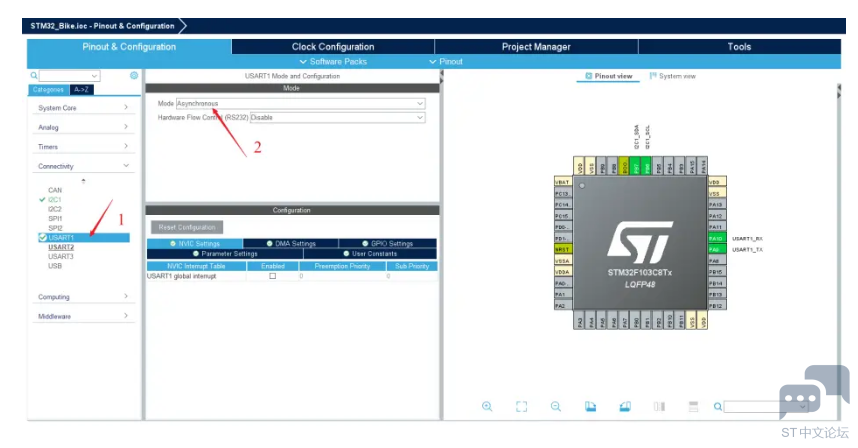Switch to the A->Z list tab
The image size is (858, 448).
pyautogui.click(x=82, y=90)
